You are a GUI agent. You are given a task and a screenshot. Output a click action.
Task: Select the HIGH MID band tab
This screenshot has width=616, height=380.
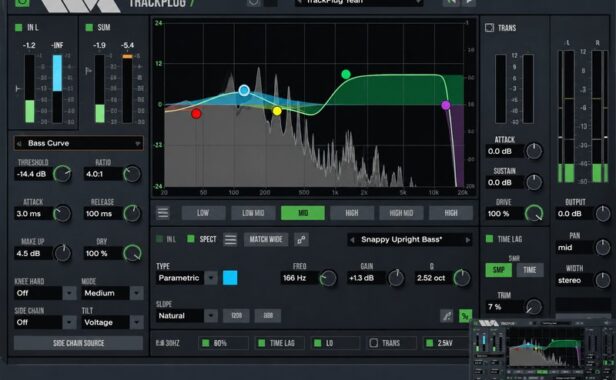402,213
